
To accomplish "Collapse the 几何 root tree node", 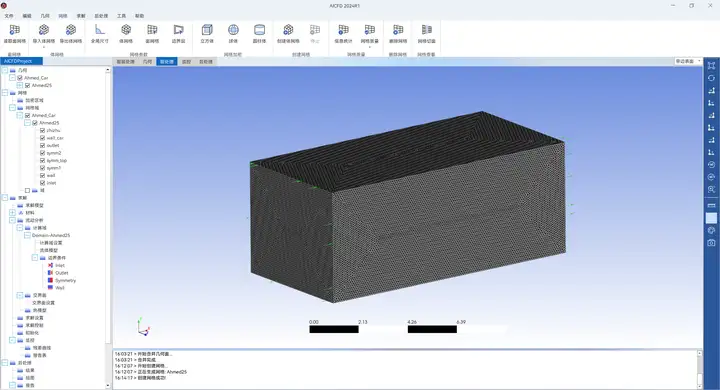I will point(5,70).
